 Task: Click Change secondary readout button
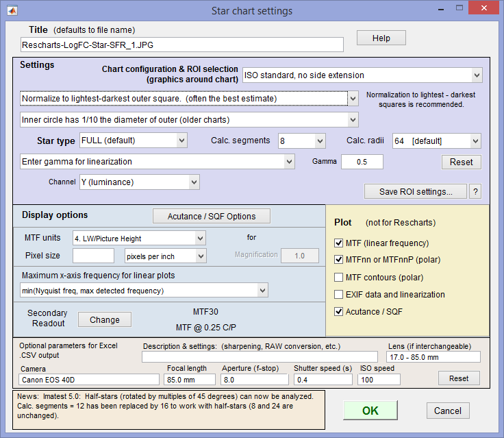105,319
